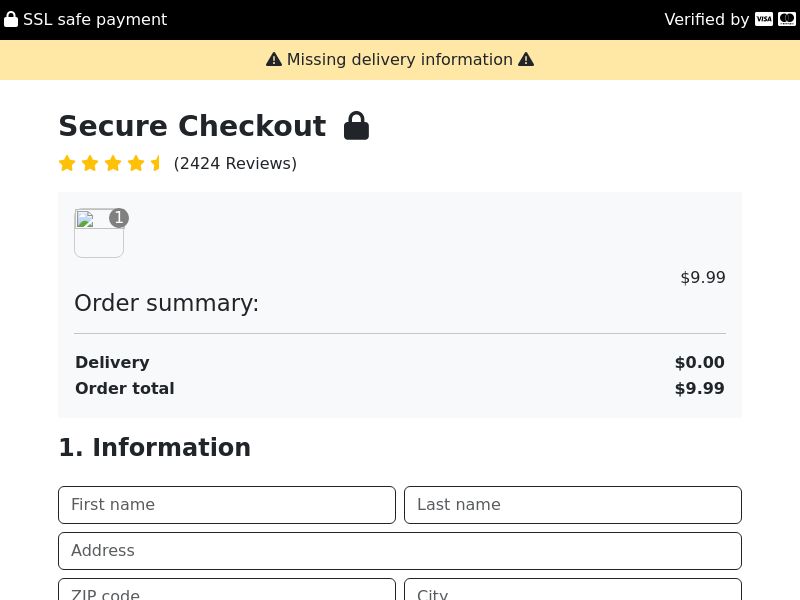Click the half-filled fifth rating star
Screen dimensions: 800x600
[x=156, y=163]
